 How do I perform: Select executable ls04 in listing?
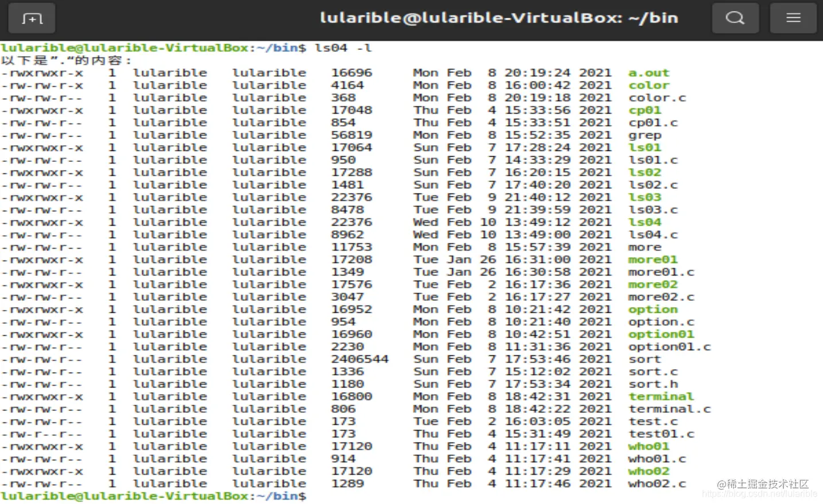click(x=645, y=222)
